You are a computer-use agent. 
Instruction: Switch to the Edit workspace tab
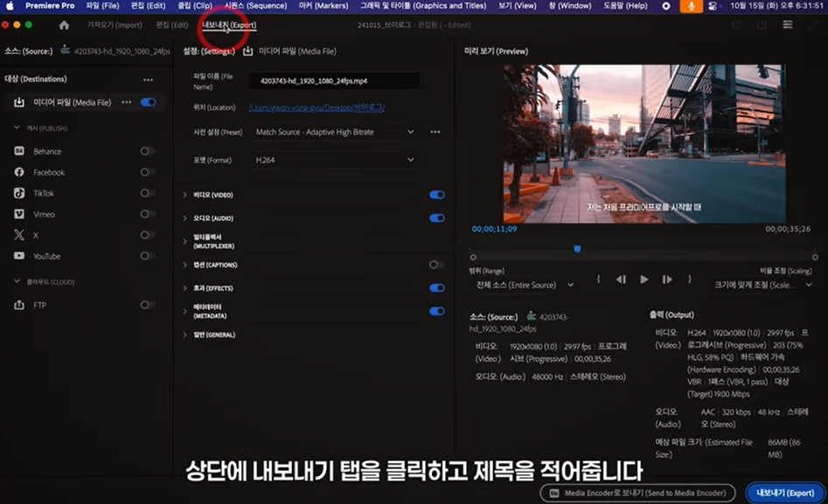click(172, 24)
